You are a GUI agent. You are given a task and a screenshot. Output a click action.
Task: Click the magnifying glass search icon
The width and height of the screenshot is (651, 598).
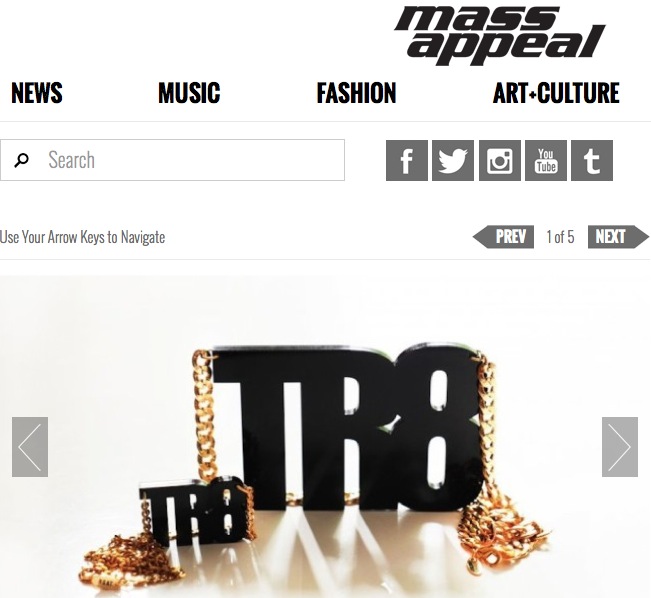coord(21,160)
